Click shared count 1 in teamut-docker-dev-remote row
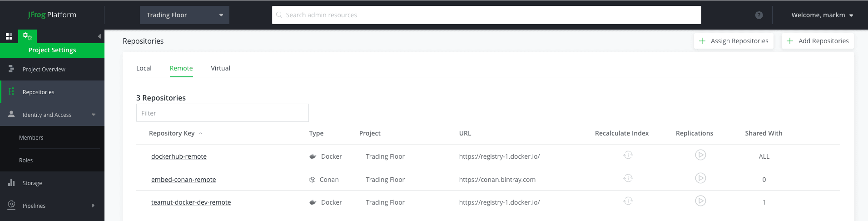868x221 pixels. 764,202
